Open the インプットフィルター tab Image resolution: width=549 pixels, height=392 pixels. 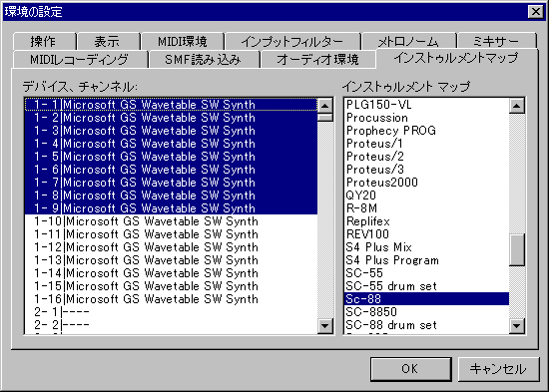coord(292,41)
